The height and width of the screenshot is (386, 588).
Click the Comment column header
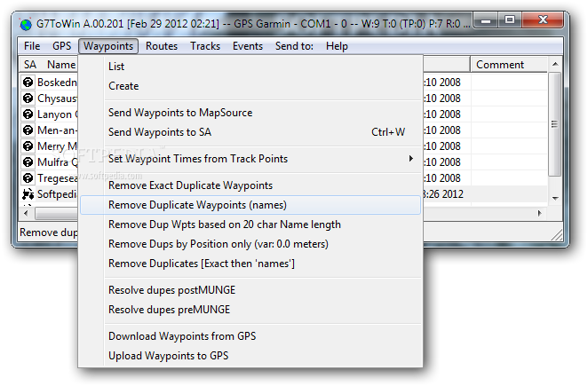tap(509, 65)
